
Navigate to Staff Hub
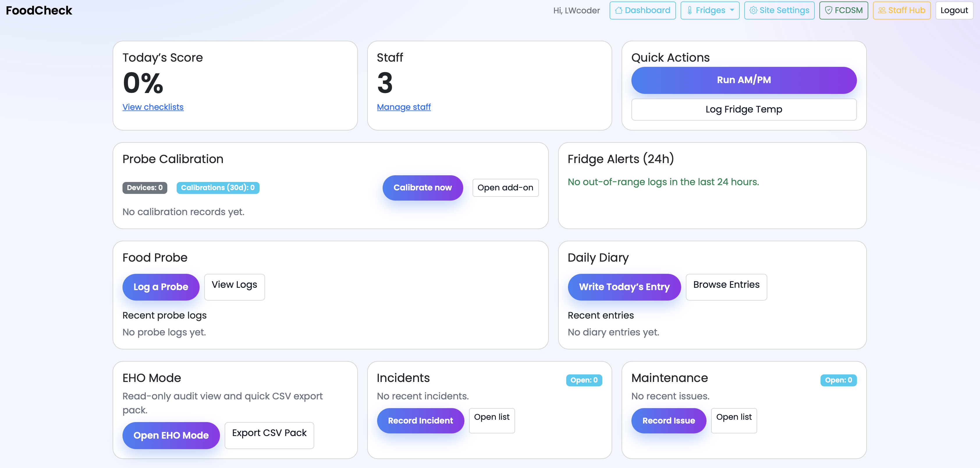click(902, 10)
